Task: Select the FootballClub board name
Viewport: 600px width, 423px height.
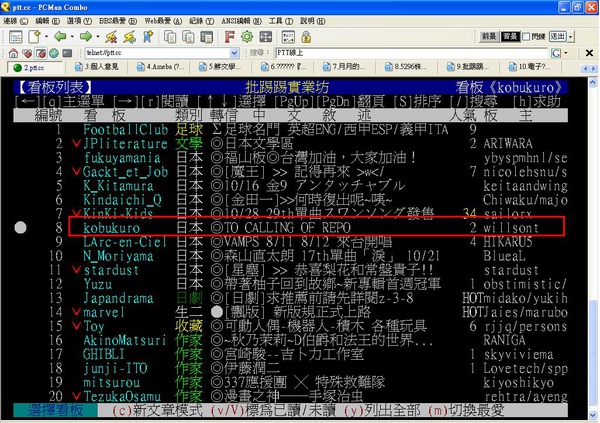Action: point(126,130)
